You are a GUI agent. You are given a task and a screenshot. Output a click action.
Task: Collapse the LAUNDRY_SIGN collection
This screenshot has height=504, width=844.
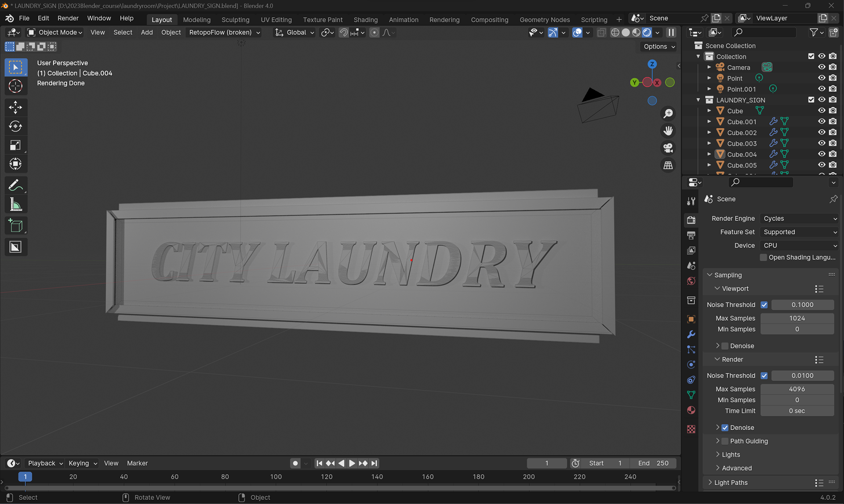pos(698,100)
